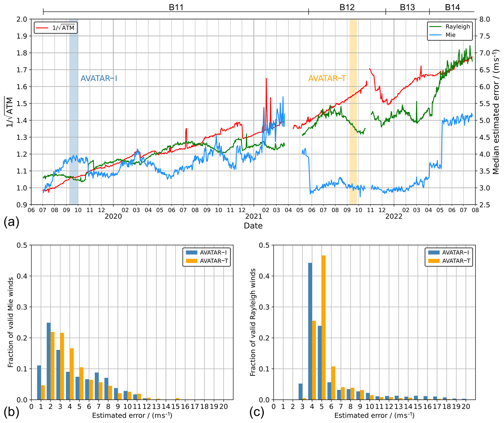The height and width of the screenshot is (423, 504).
Task: Click the orange AVATAR-T label in top chart
Action: tap(327, 79)
